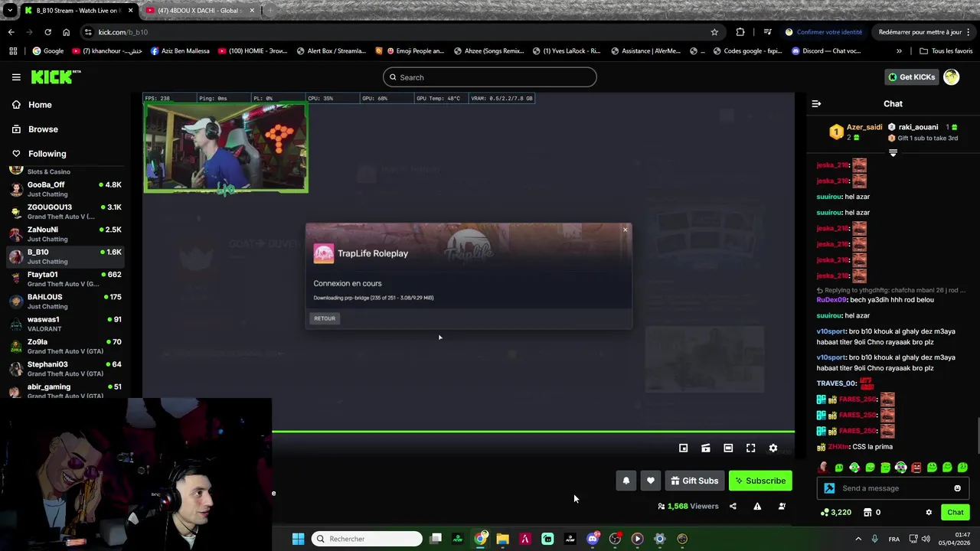The width and height of the screenshot is (980, 551).
Task: Open the Ftayta01 channel
Action: click(x=66, y=279)
